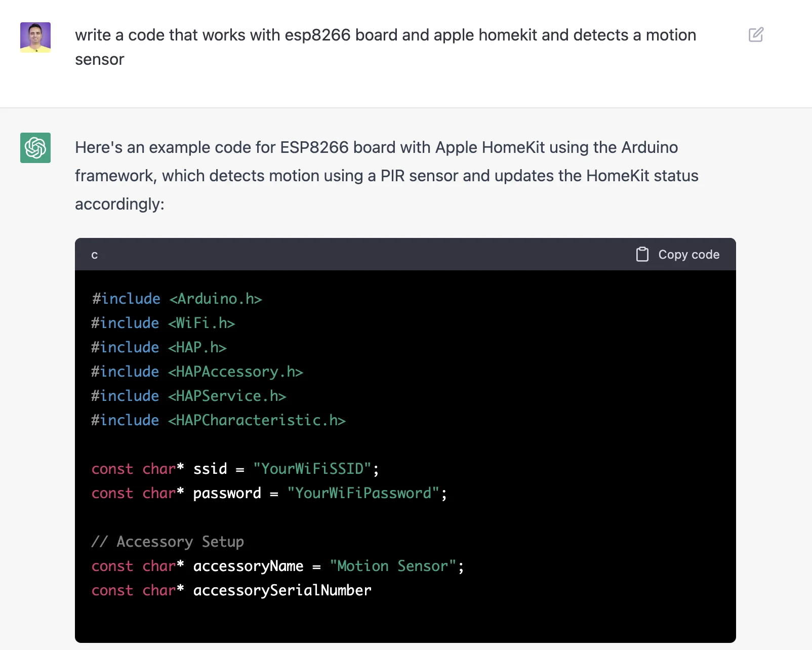Click the user profile avatar
Viewport: 812px width, 650px height.
pos(35,37)
